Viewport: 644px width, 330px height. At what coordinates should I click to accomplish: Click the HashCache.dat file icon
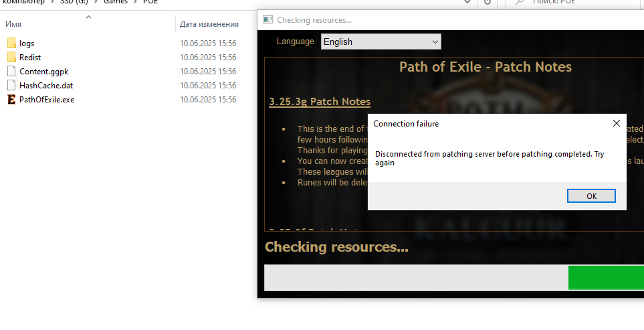(x=11, y=85)
